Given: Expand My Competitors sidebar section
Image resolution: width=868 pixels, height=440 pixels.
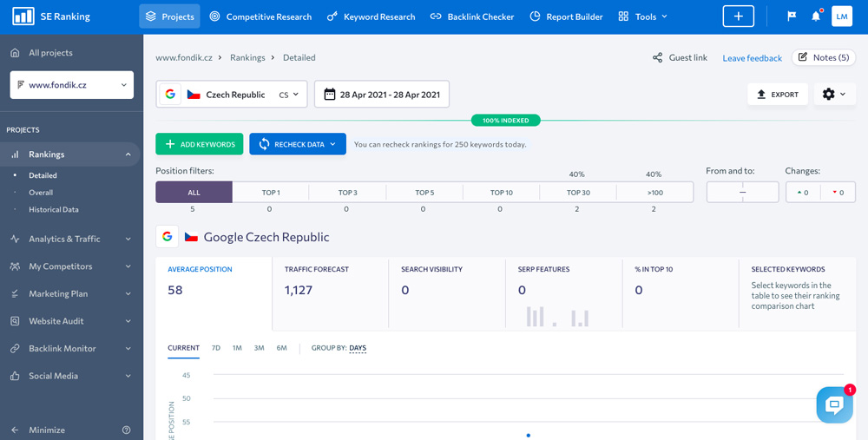Looking at the screenshot, I should 71,266.
